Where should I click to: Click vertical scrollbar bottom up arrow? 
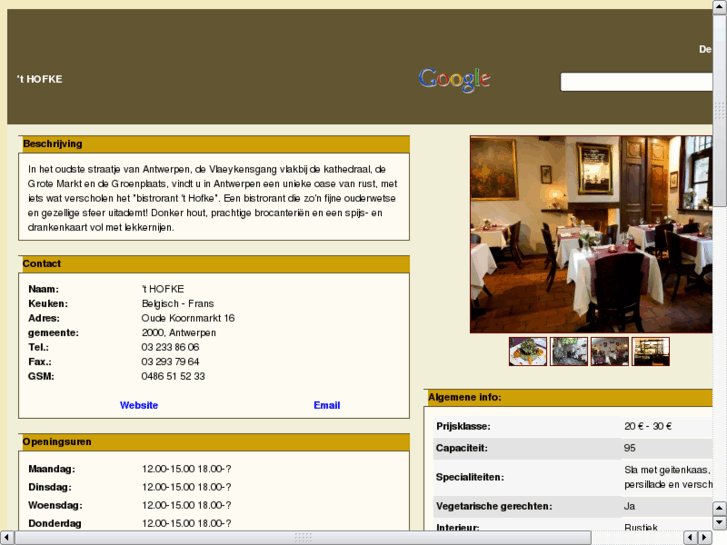pyautogui.click(x=719, y=508)
